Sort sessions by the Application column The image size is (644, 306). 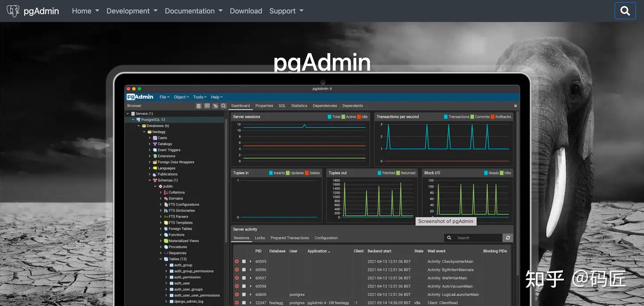[x=318, y=251]
